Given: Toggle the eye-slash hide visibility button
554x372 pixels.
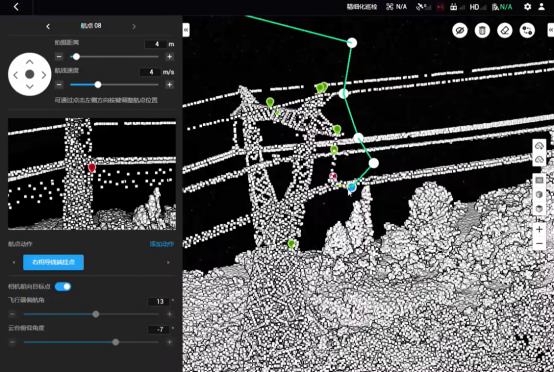Looking at the screenshot, I should [460, 31].
